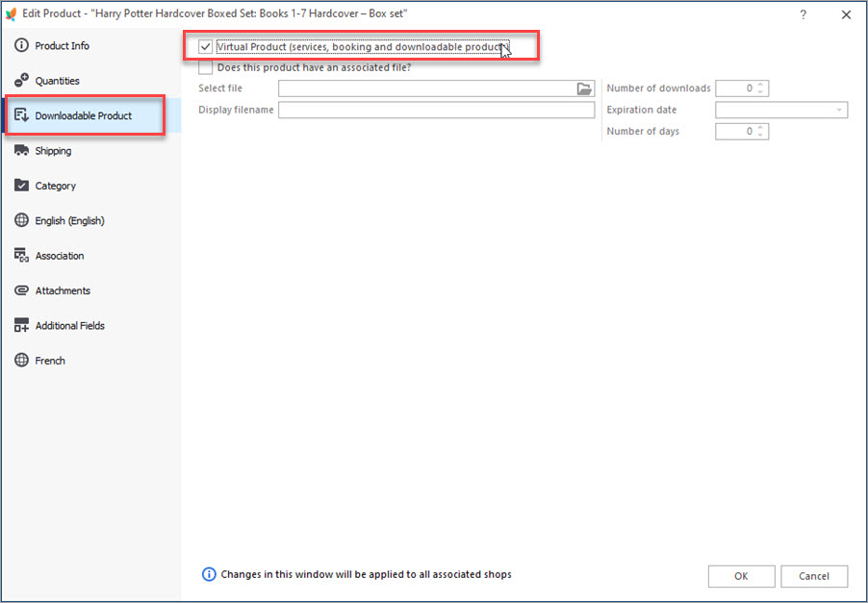868x603 pixels.
Task: Open the Category tab
Action: click(90, 186)
